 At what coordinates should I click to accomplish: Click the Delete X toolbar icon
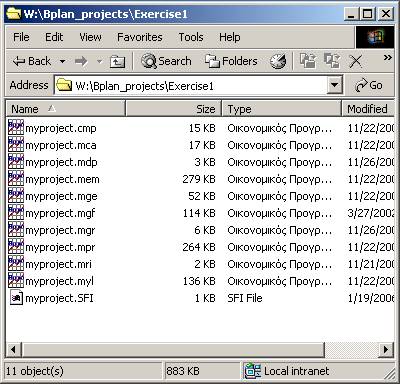coord(355,61)
